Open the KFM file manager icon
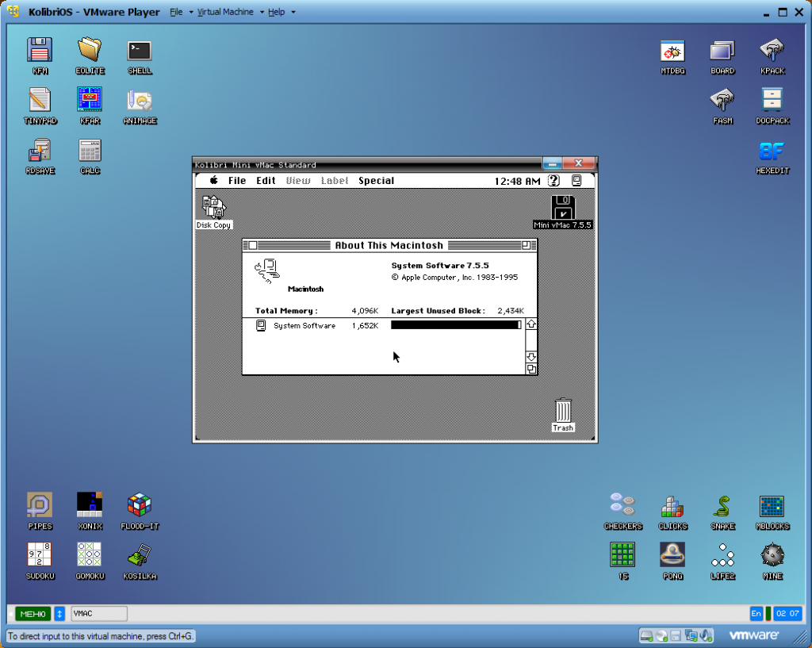This screenshot has width=812, height=648. pos(40,51)
